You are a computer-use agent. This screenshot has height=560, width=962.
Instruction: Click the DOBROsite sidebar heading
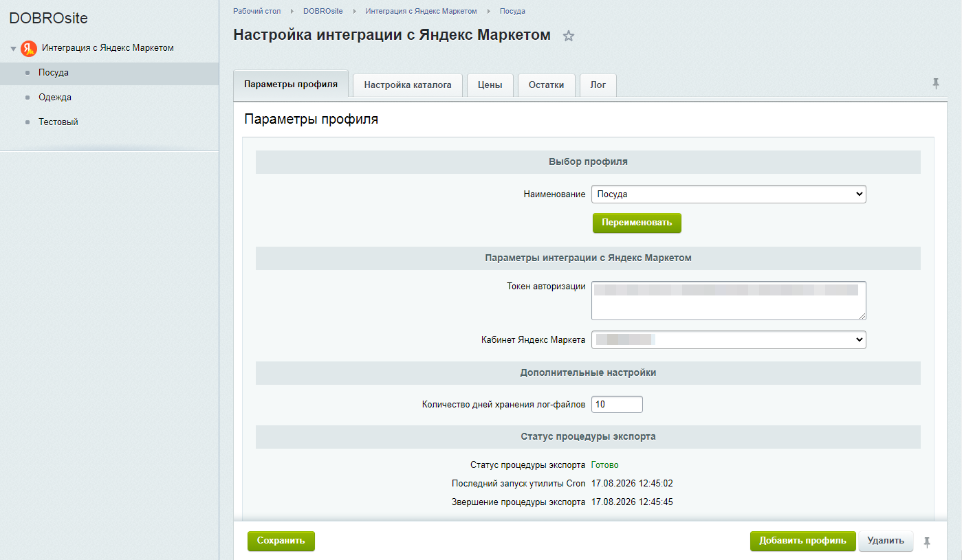point(48,19)
